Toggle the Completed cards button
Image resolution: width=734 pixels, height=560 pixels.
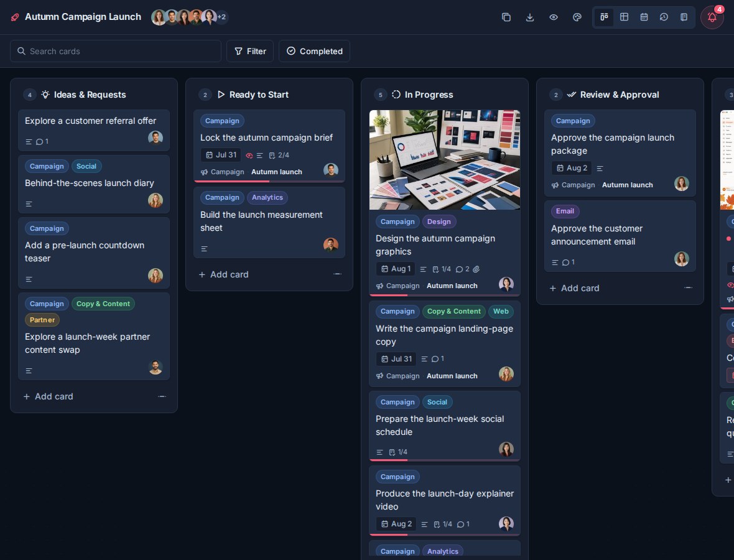[314, 51]
